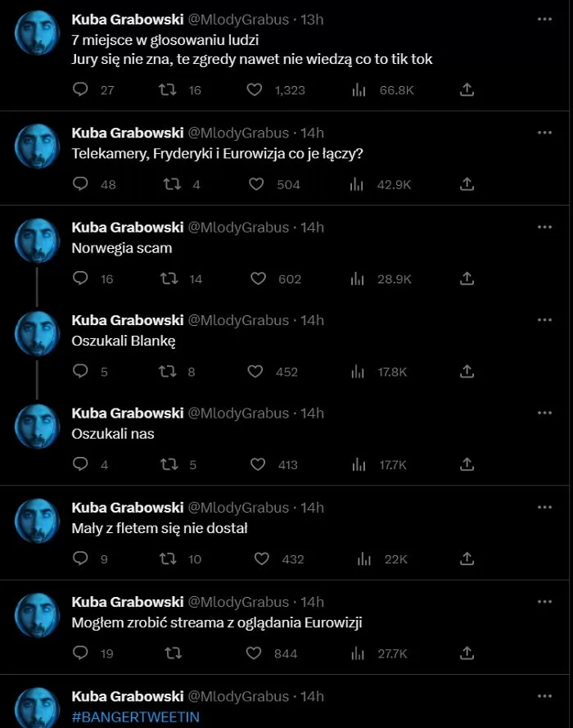This screenshot has height=728, width=573.
Task: Like the 'Mały z fletem' tweet
Action: [261, 558]
